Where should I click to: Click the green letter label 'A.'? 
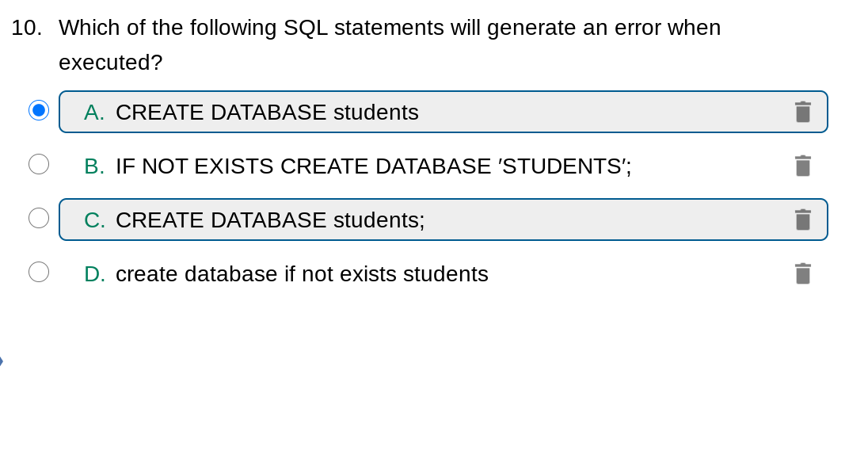[x=94, y=113]
